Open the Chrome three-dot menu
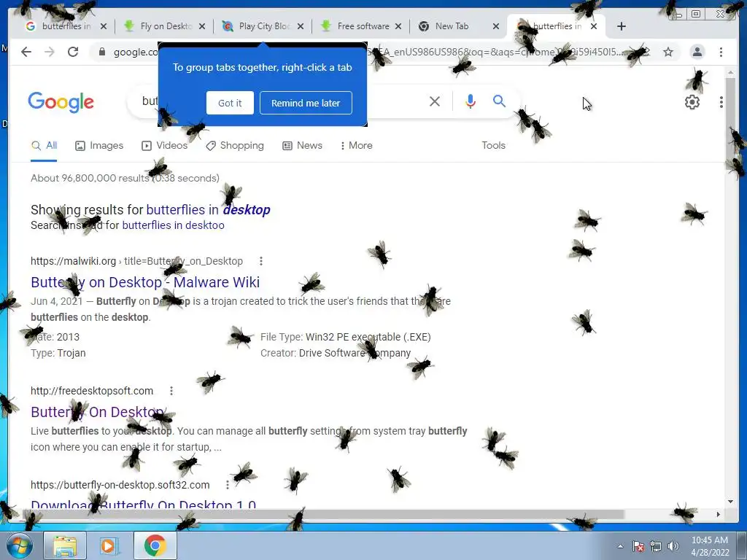 [x=721, y=52]
